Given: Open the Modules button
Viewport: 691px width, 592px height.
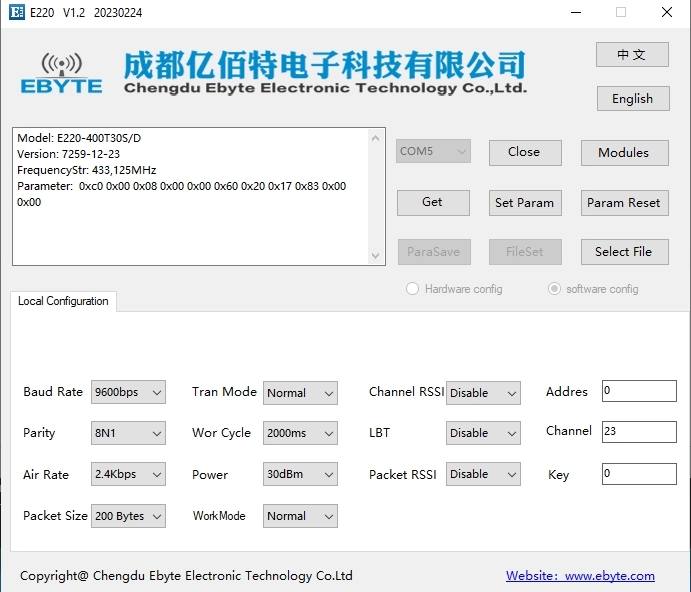Looking at the screenshot, I should pos(624,153).
